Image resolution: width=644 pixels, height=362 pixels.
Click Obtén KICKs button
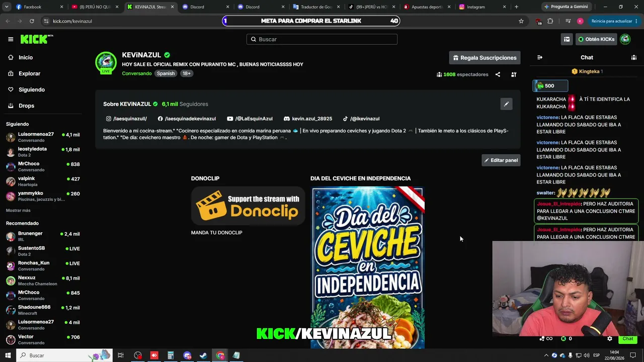coord(596,39)
